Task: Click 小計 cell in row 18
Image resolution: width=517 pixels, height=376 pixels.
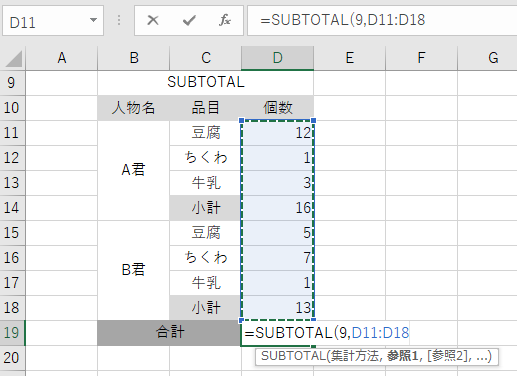Action: pos(206,308)
